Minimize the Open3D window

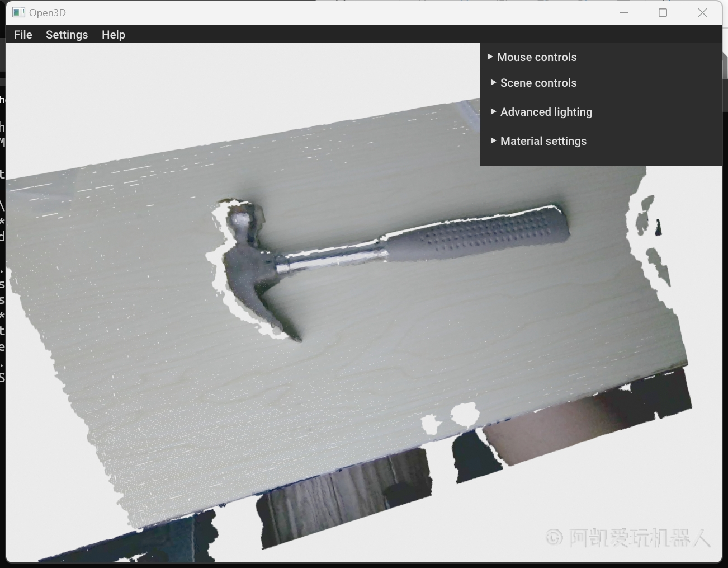click(624, 13)
